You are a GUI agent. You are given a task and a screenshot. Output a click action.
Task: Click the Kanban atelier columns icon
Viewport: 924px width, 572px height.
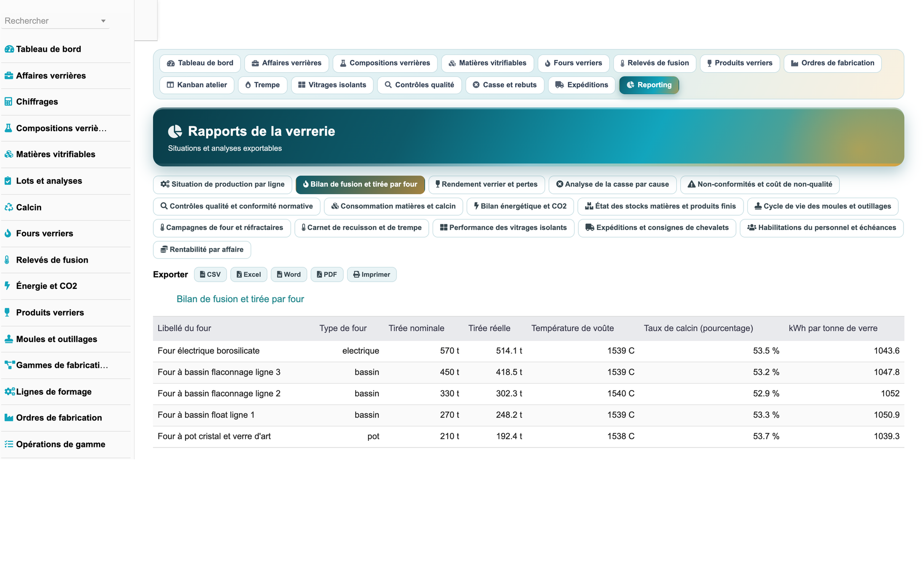coord(170,85)
